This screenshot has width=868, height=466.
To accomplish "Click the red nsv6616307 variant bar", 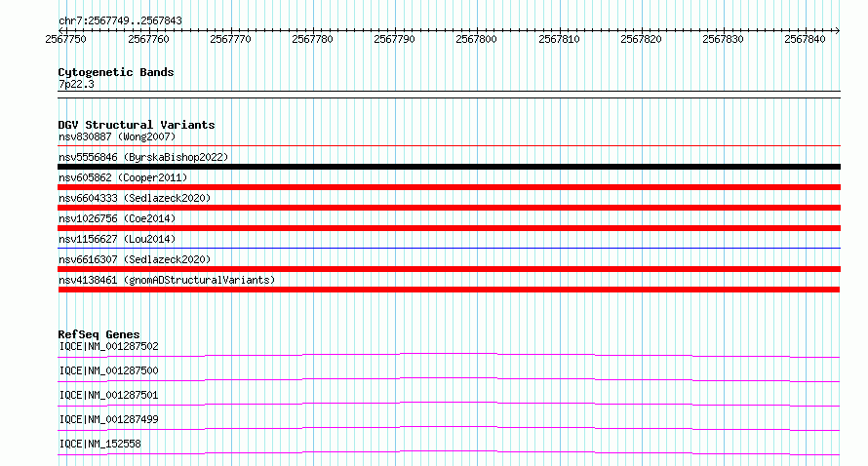I will [449, 269].
